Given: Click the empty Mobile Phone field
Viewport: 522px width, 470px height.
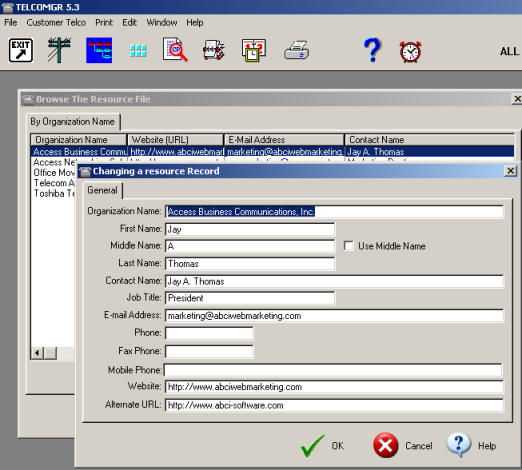Looking at the screenshot, I should pos(333,370).
